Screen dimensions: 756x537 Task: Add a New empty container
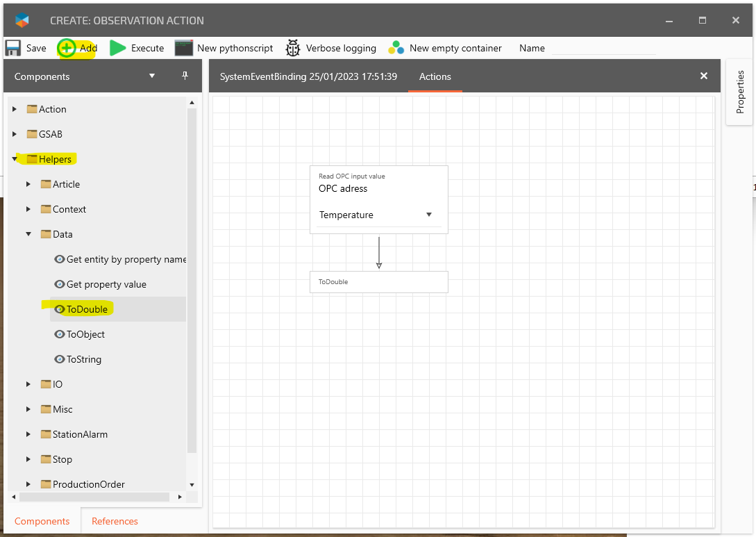(396, 48)
